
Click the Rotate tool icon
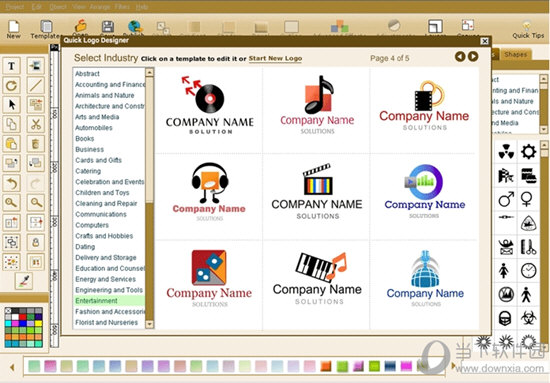pos(12,85)
